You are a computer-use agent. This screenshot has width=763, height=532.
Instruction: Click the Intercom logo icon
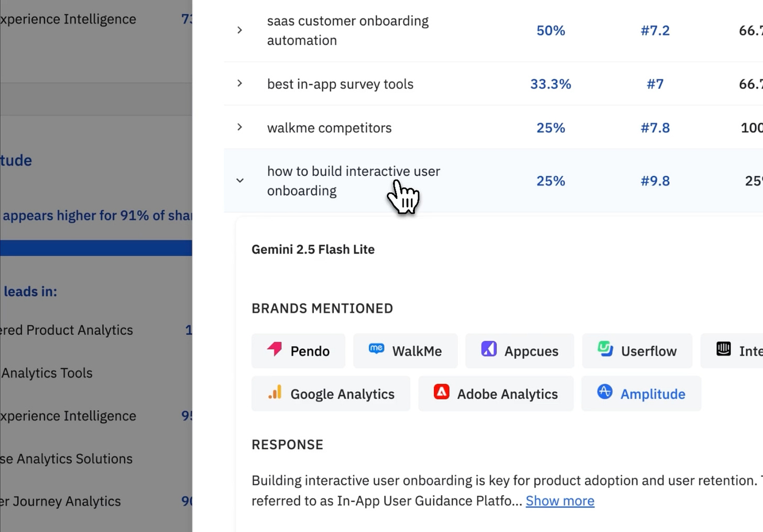(x=724, y=349)
